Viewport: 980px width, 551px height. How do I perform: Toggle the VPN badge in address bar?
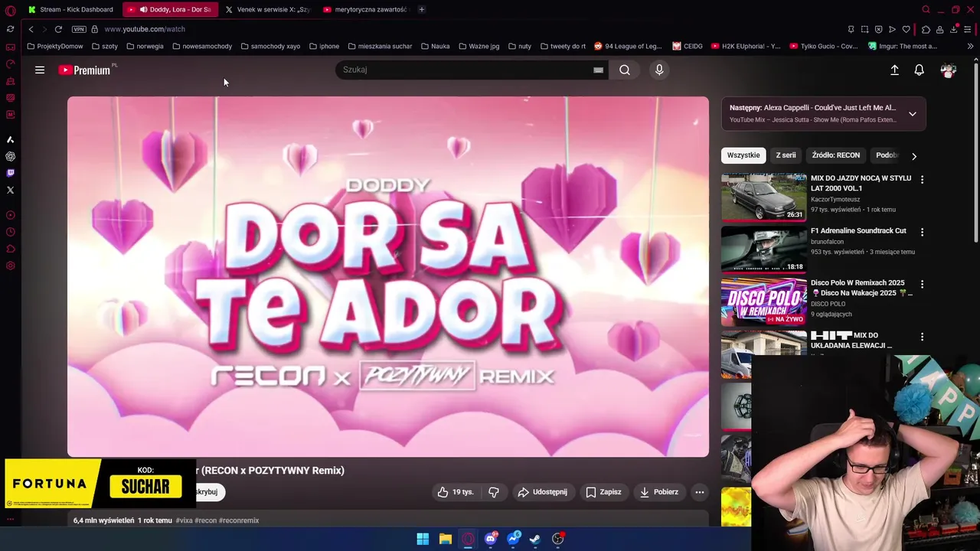(79, 29)
